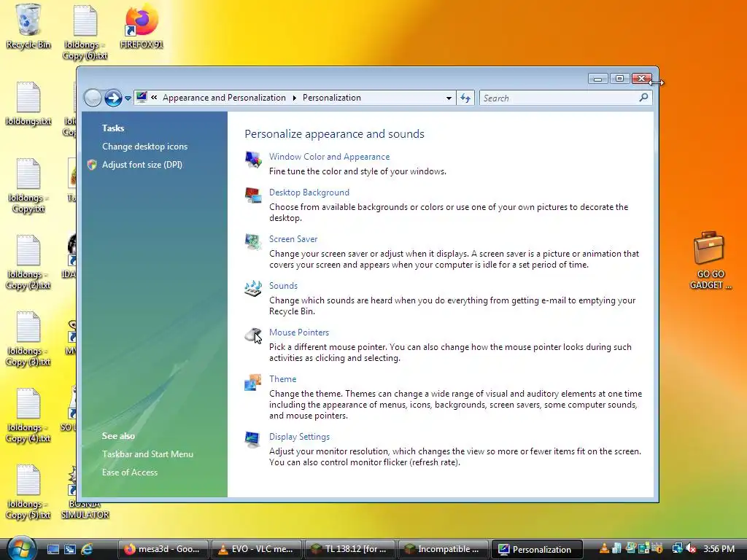This screenshot has height=560, width=747.
Task: Click the Sounds keyboard-and-notes icon
Action: (x=253, y=288)
